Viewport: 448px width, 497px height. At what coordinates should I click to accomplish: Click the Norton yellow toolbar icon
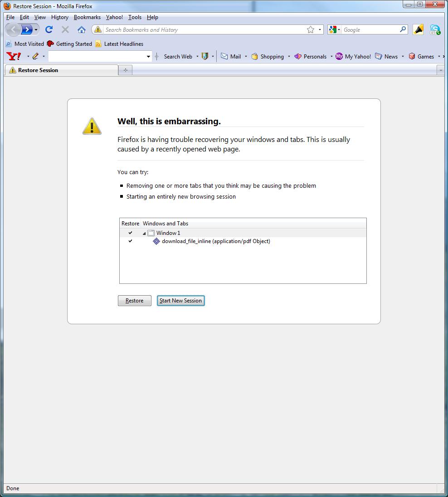419,29
